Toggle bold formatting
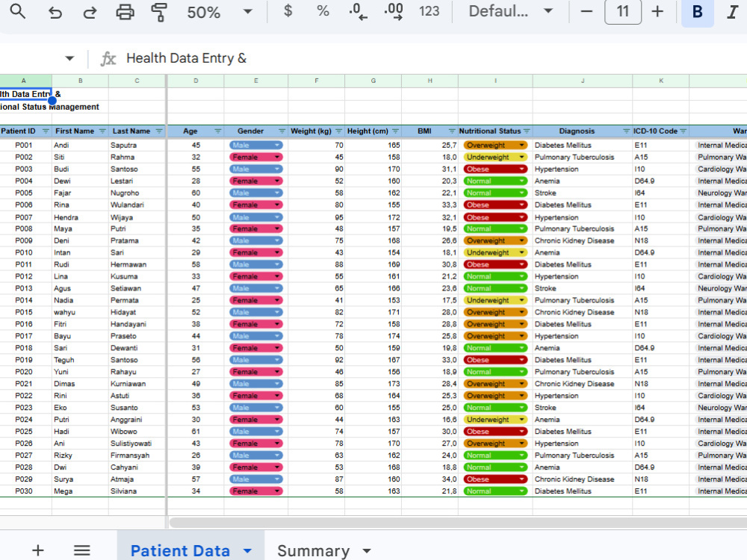The width and height of the screenshot is (747, 560). click(698, 12)
